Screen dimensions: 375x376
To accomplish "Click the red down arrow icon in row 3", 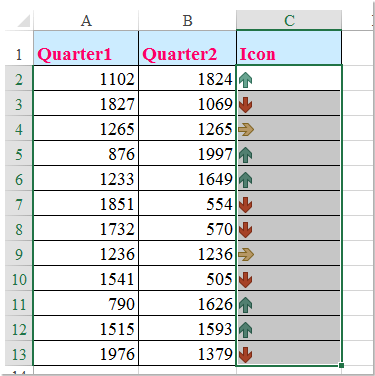I will click(246, 105).
